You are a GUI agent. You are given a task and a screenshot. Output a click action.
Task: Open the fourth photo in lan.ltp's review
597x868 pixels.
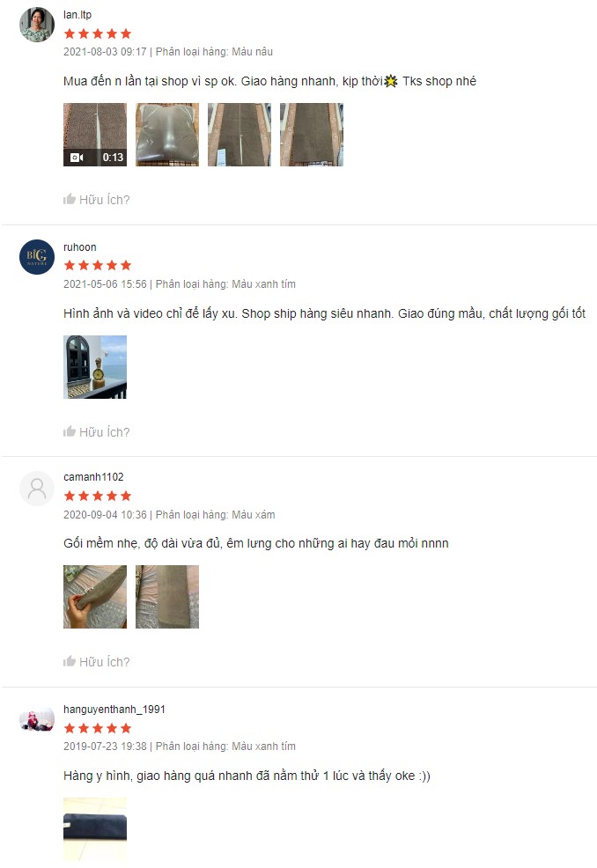point(312,135)
